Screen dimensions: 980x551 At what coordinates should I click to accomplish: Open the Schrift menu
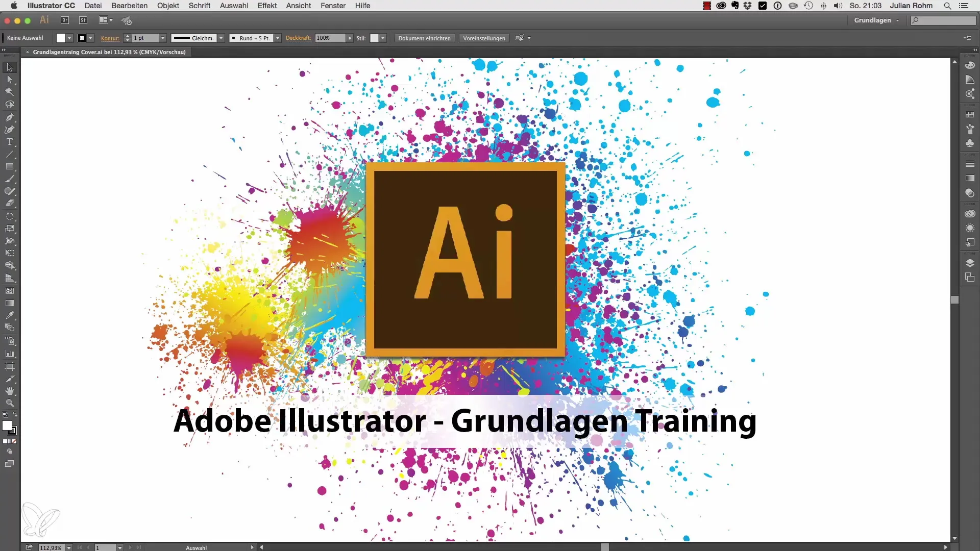[199, 6]
